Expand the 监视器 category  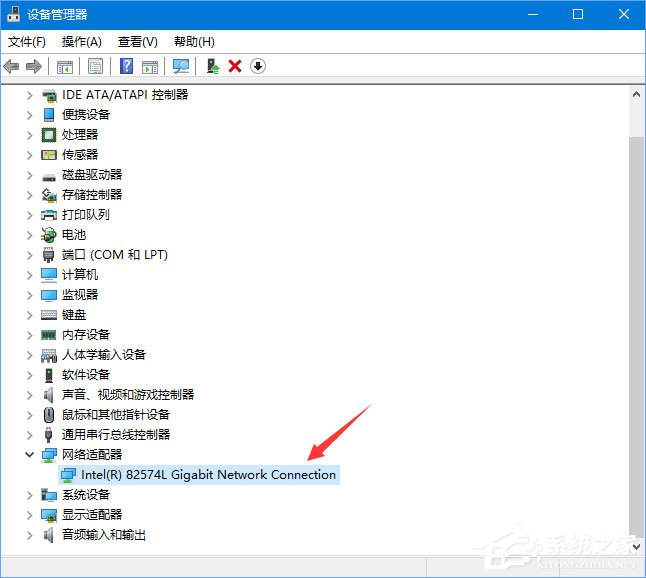[30, 295]
